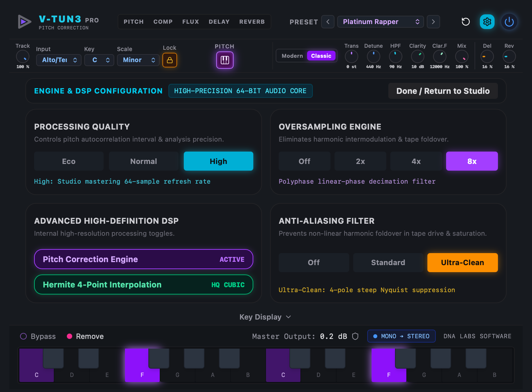Screen dimensions: 532x392
Task: Select Eco processing quality
Action: coord(69,161)
